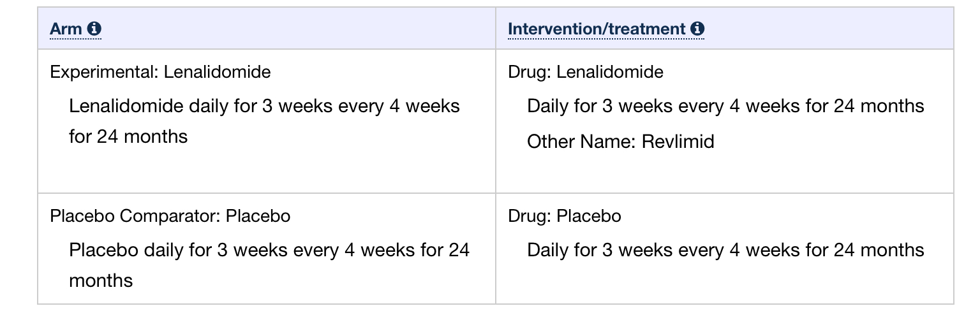Click 'for 24 months' under Lenalidomide arm
980x313 pixels.
128,136
